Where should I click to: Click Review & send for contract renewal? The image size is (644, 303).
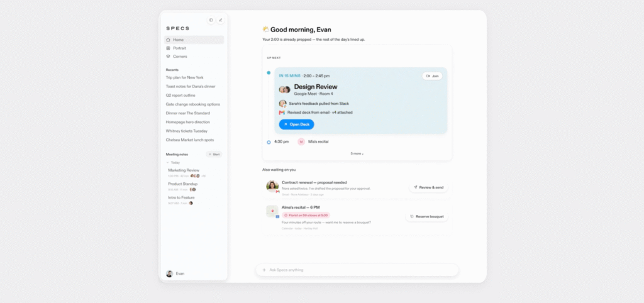(x=428, y=187)
